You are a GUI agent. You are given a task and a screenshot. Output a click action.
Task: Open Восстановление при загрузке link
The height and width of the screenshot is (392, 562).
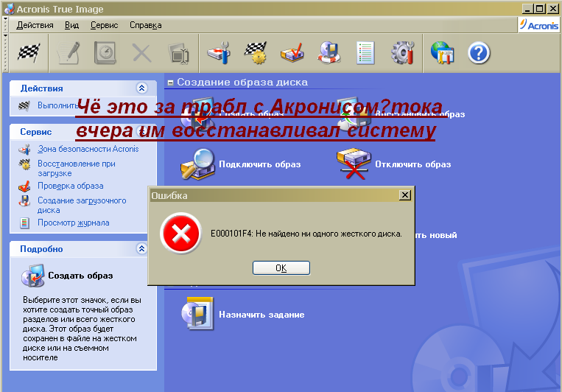point(77,168)
